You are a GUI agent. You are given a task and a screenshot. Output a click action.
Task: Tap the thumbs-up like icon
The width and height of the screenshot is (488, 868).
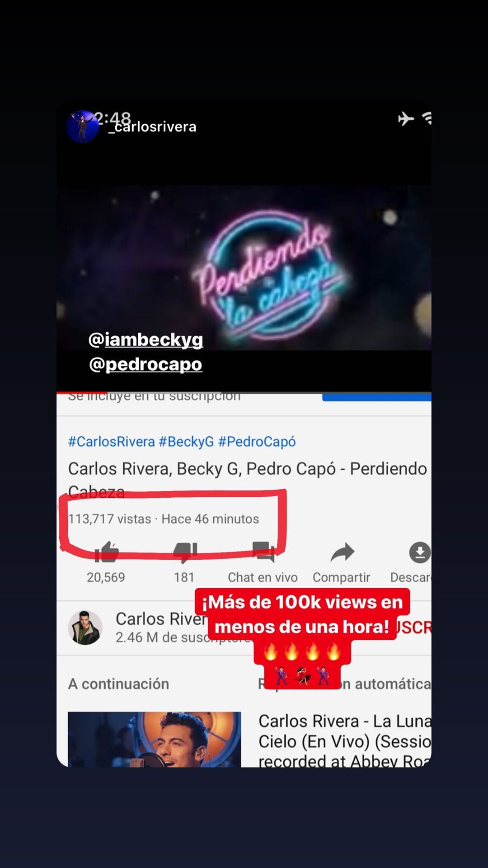coord(106,552)
